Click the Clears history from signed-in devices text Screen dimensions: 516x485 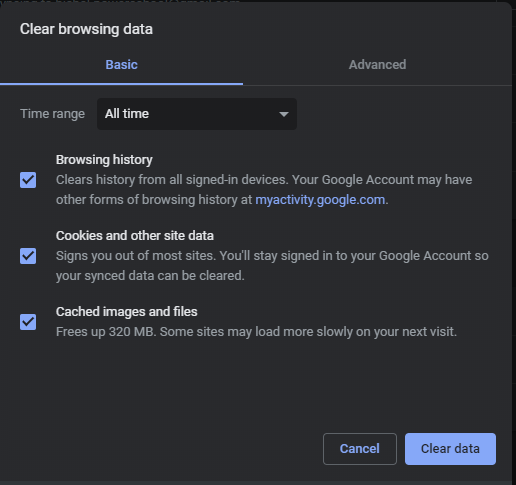click(264, 190)
